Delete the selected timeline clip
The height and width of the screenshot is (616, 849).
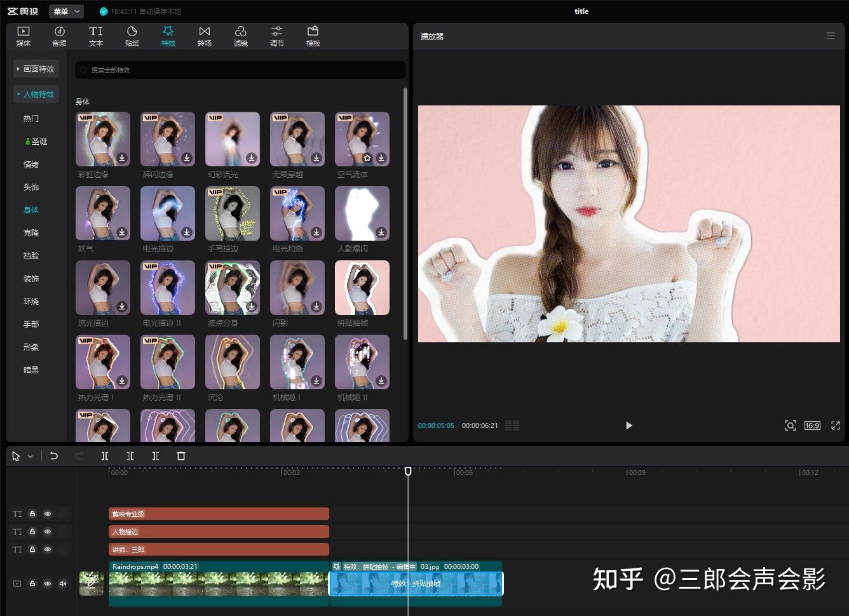(x=181, y=456)
